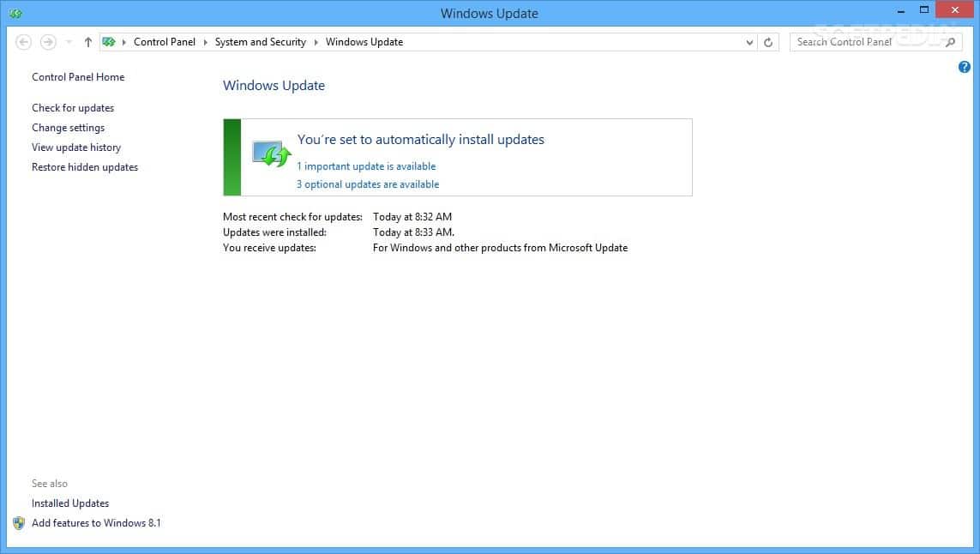
Task: Click the Forward navigation arrow
Action: click(x=48, y=42)
